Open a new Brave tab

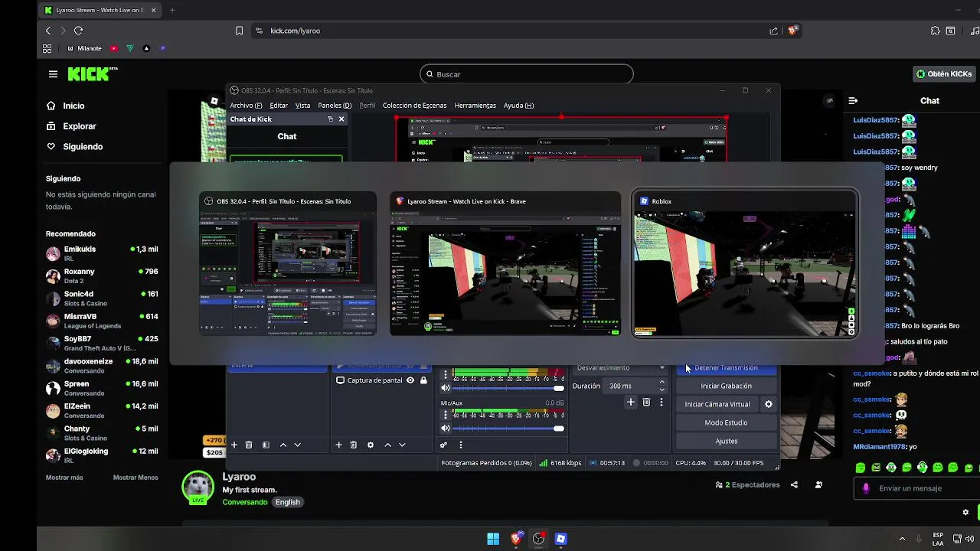(172, 10)
